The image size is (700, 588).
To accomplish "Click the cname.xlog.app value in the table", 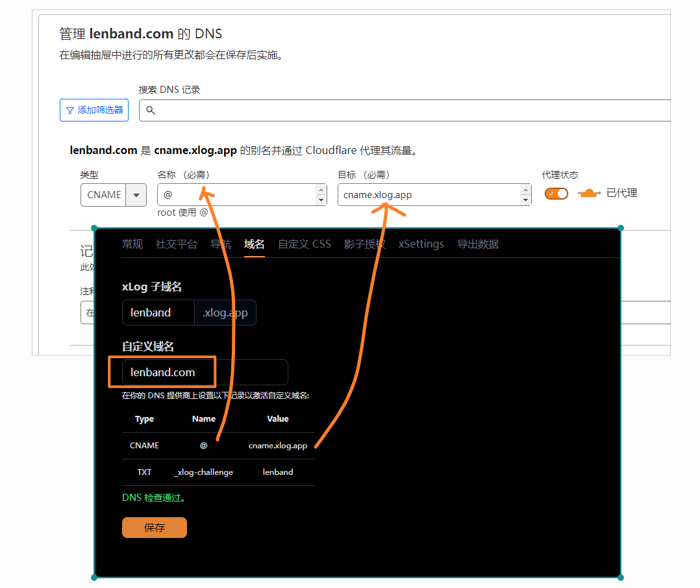I will click(278, 446).
